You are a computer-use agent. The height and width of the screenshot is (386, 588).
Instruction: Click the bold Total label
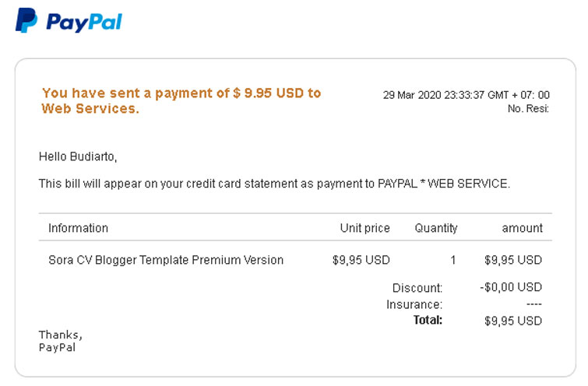pos(428,320)
